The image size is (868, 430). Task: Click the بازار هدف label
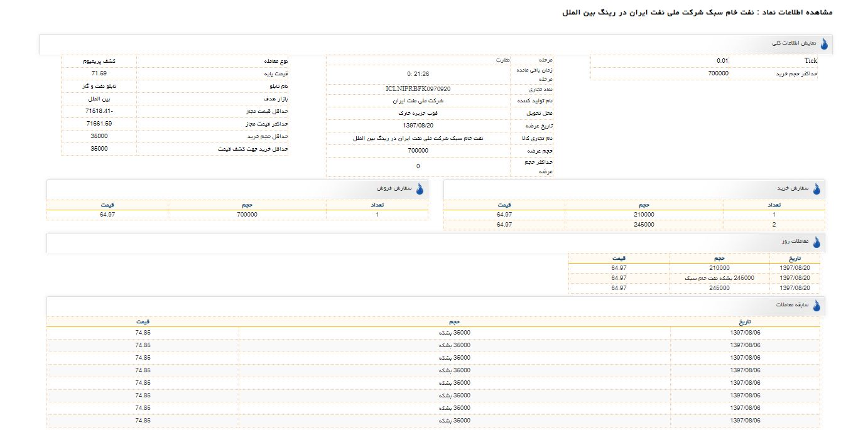[276, 99]
